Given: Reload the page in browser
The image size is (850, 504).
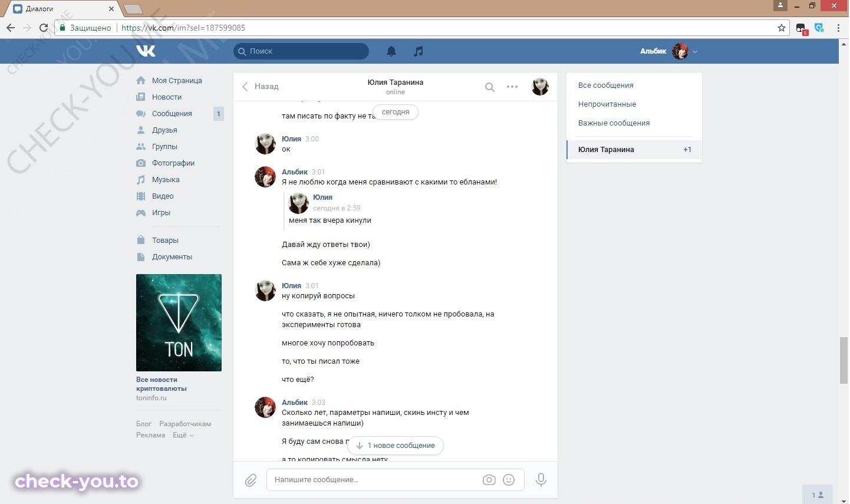Looking at the screenshot, I should 43,28.
